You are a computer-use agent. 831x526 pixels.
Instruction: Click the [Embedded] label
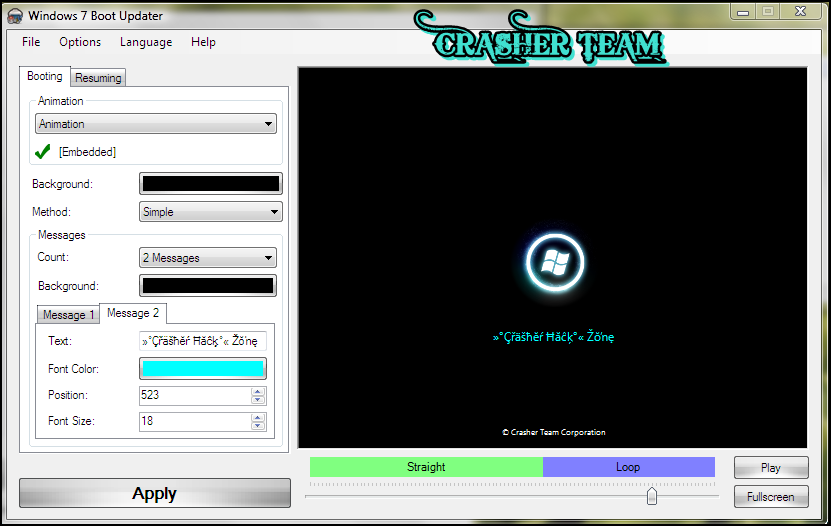87,152
